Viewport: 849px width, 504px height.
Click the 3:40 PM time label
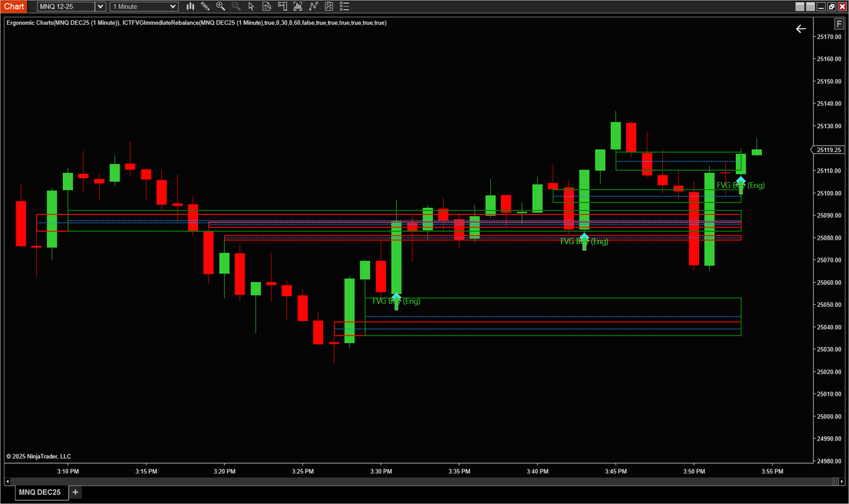[538, 471]
